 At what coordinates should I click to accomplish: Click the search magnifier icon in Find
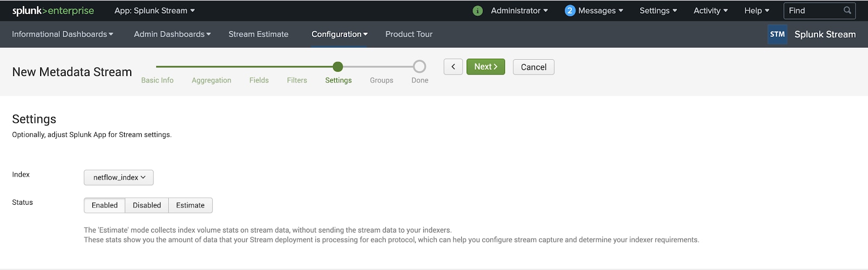pyautogui.click(x=847, y=10)
